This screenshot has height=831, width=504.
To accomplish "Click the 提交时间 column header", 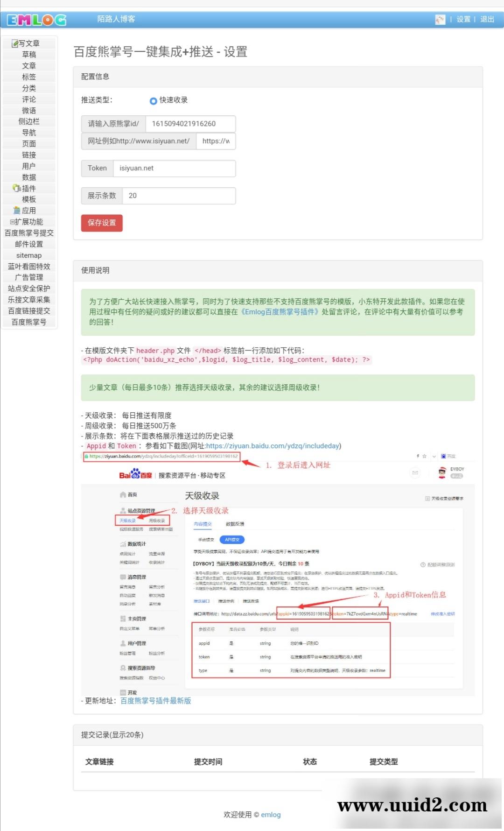I will 208,762.
